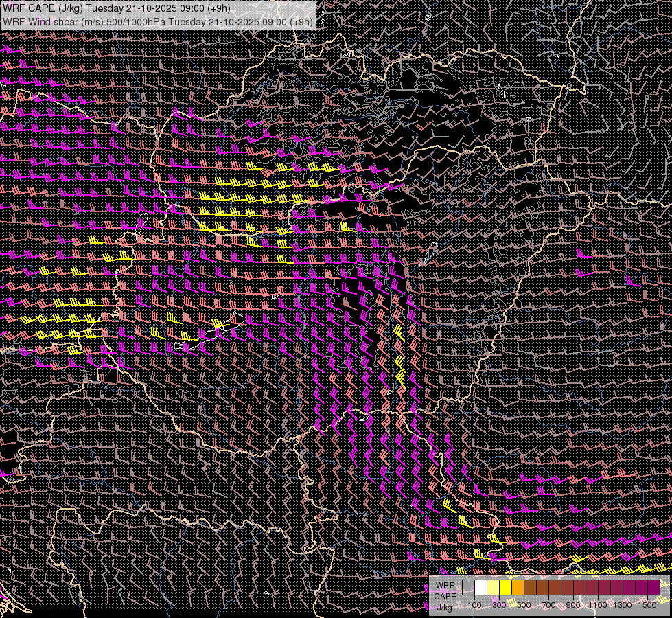672x618 pixels.
Task: Click the legend value 900
Action: tap(573, 605)
